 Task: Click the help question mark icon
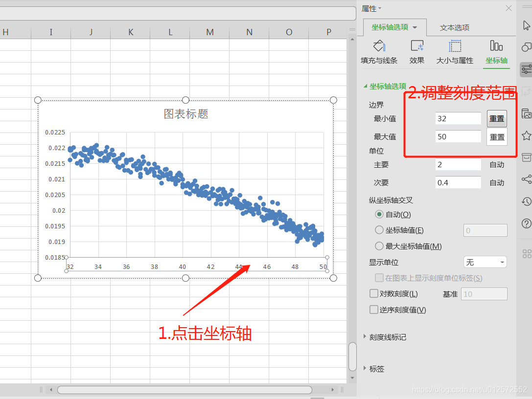(526, 223)
